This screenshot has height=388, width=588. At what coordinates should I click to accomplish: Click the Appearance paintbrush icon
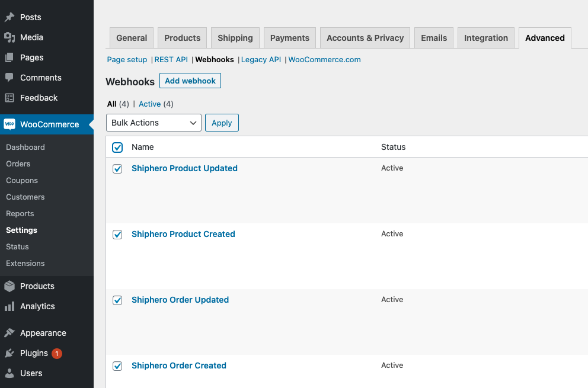click(9, 333)
